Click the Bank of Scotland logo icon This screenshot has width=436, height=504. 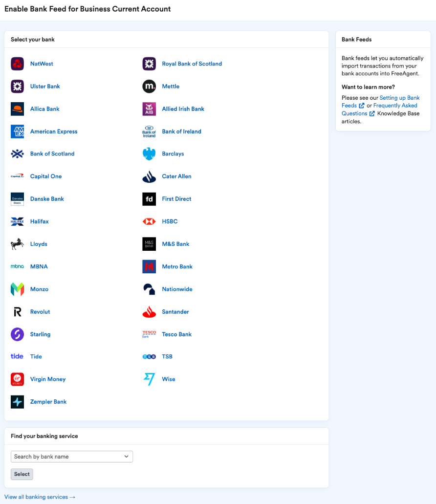click(x=17, y=153)
